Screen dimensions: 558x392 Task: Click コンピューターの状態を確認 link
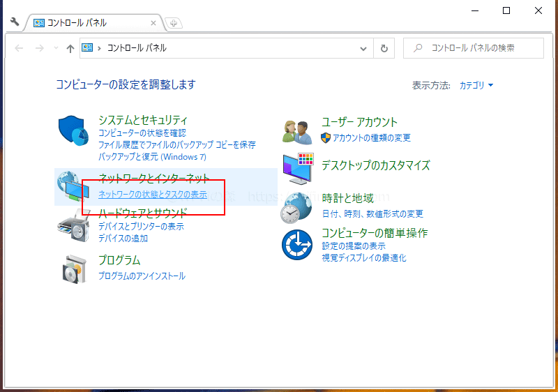tap(142, 133)
